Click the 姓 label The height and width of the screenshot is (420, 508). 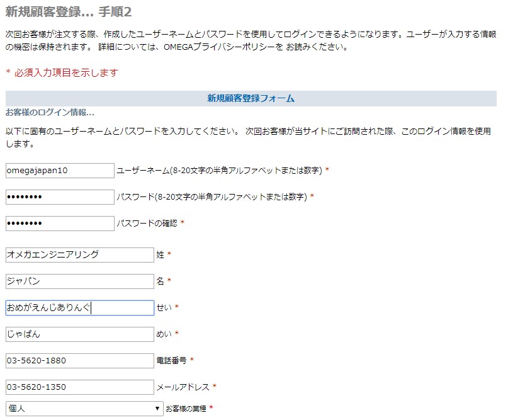click(x=160, y=255)
